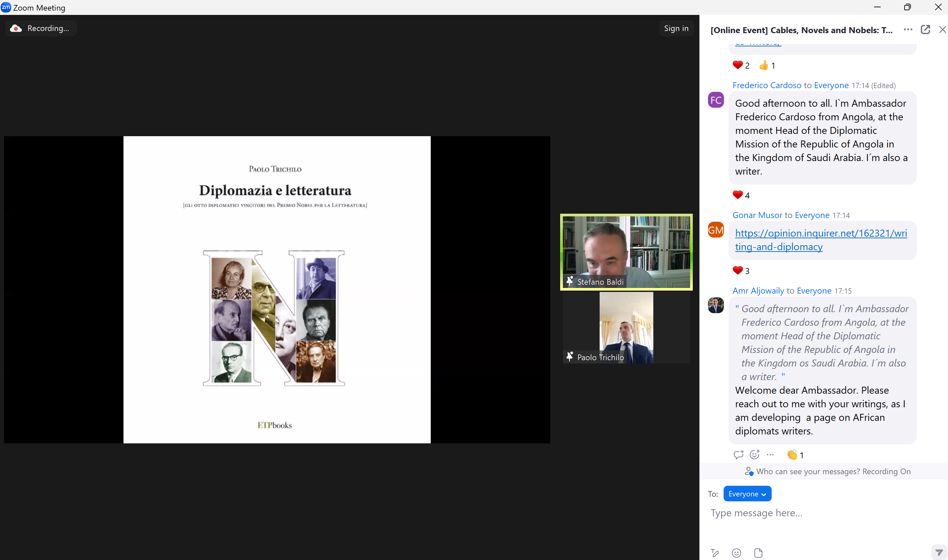The image size is (948, 560).
Task: Click the attach file icon
Action: pyautogui.click(x=758, y=553)
